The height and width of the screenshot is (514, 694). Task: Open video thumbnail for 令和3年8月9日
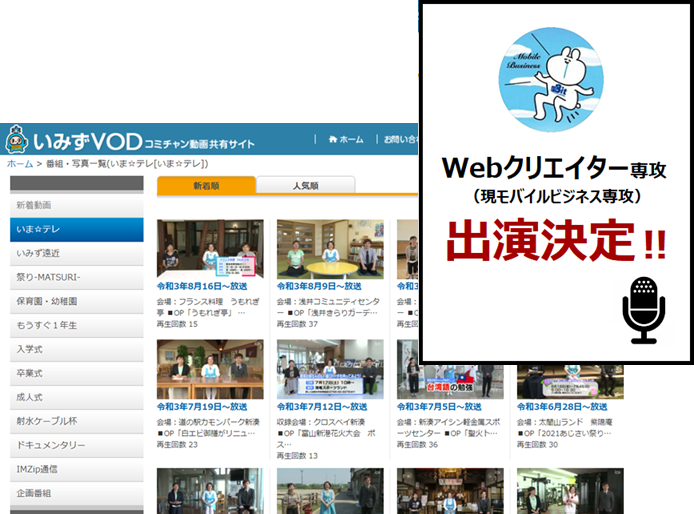330,249
